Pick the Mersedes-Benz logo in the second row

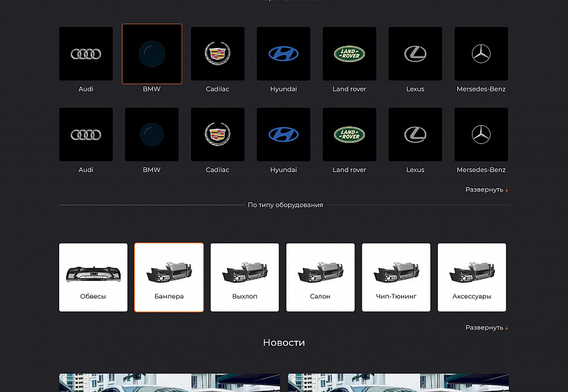coord(481,135)
